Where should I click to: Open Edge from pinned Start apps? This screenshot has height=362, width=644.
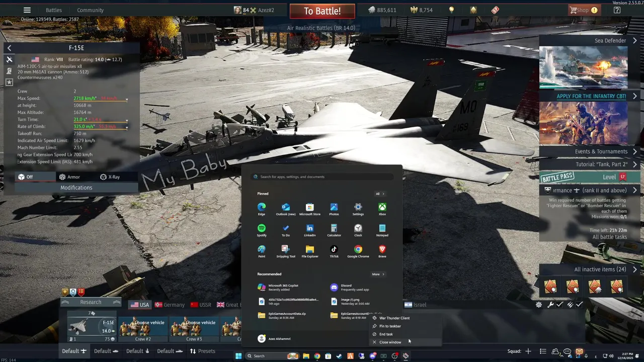point(262,209)
